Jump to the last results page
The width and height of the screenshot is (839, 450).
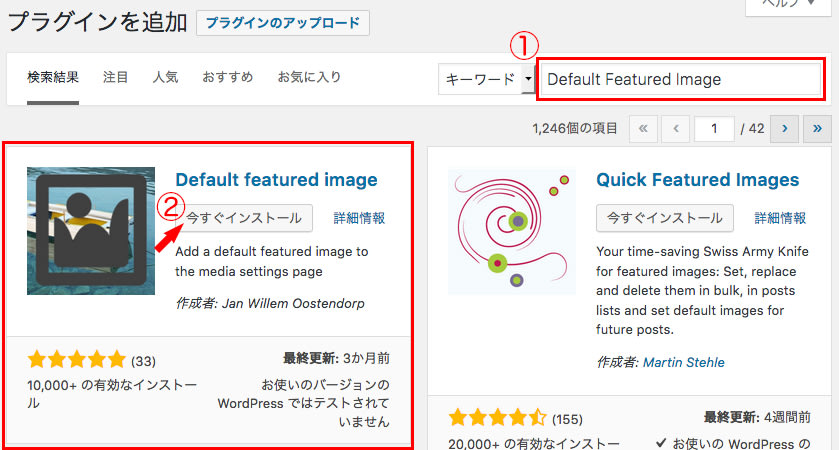pyautogui.click(x=817, y=129)
